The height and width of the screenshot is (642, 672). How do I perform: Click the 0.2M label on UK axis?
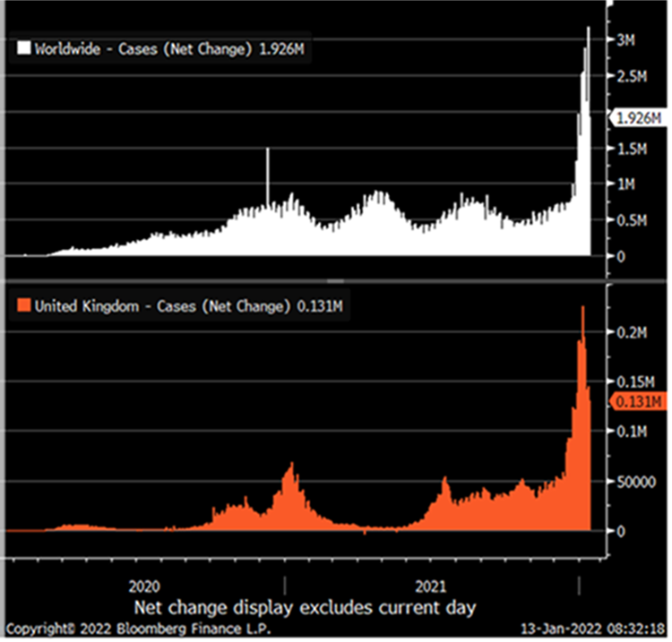tap(630, 332)
